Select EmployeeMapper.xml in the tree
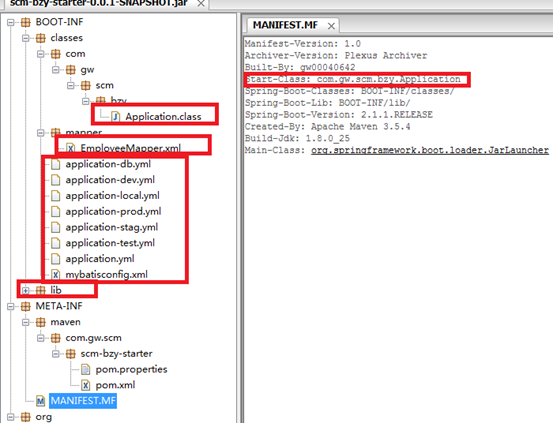553x423 pixels. (130, 148)
